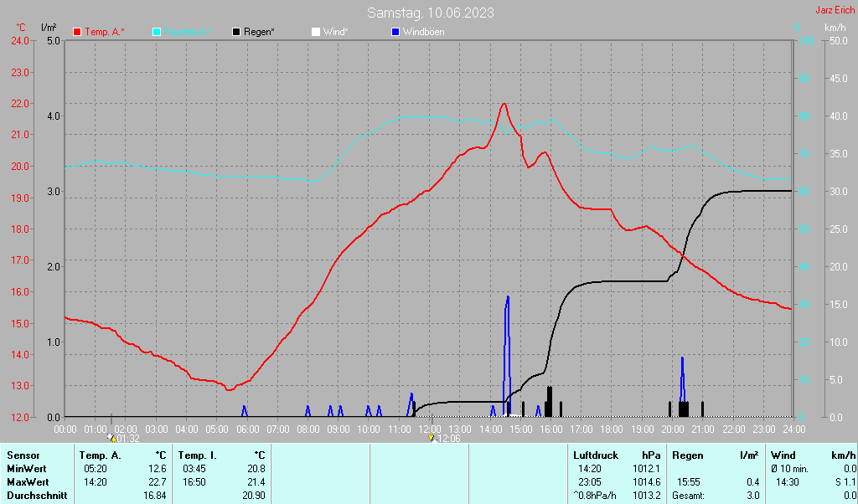Click the MaxWert row label
Screen dimensions: 858x504
[28, 483]
